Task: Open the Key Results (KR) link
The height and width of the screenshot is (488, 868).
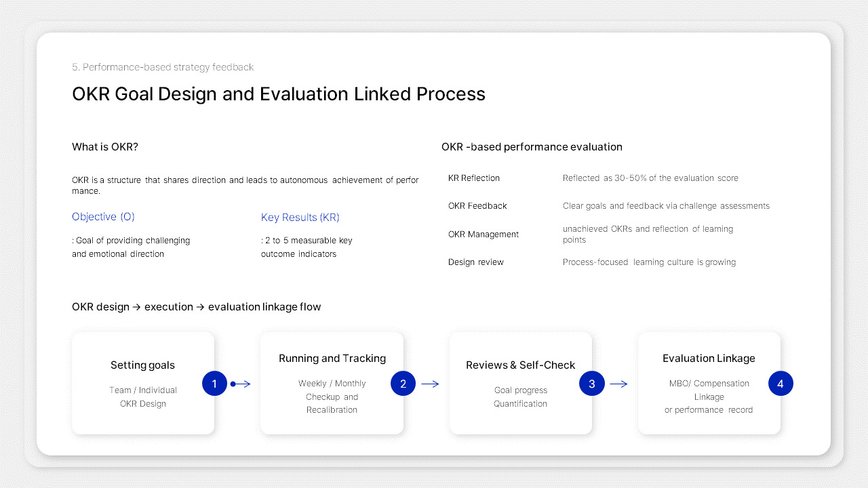Action: pyautogui.click(x=300, y=218)
